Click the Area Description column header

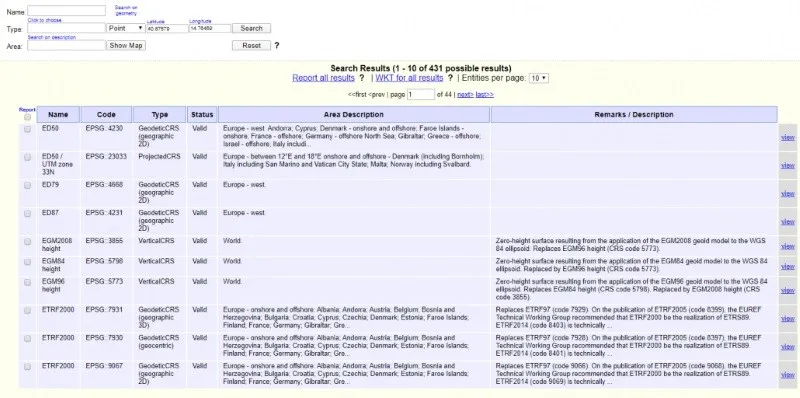coord(354,115)
